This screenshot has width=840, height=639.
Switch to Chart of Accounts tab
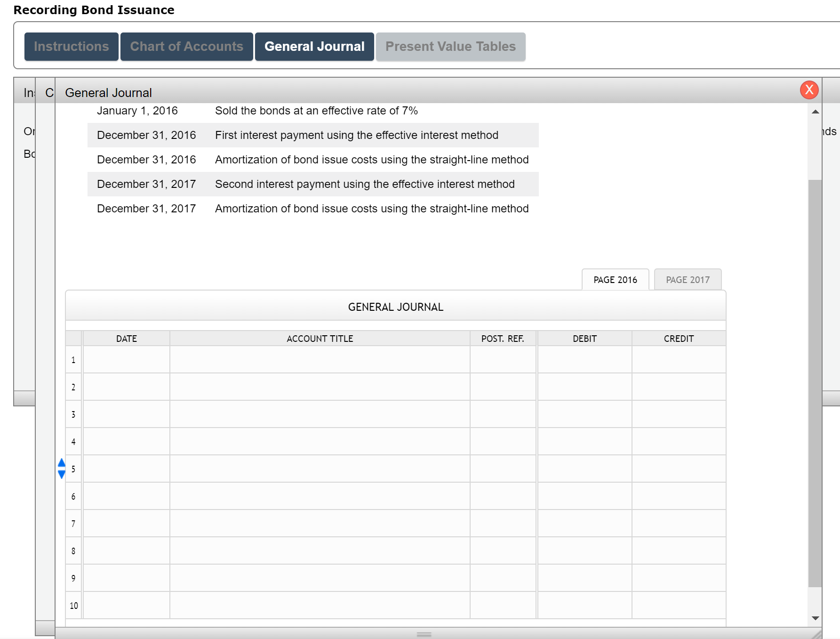(187, 47)
